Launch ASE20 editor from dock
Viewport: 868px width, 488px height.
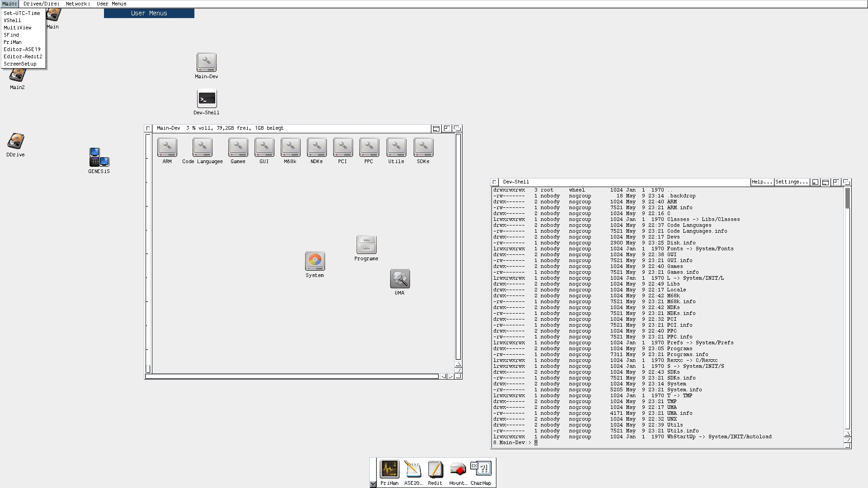click(413, 469)
